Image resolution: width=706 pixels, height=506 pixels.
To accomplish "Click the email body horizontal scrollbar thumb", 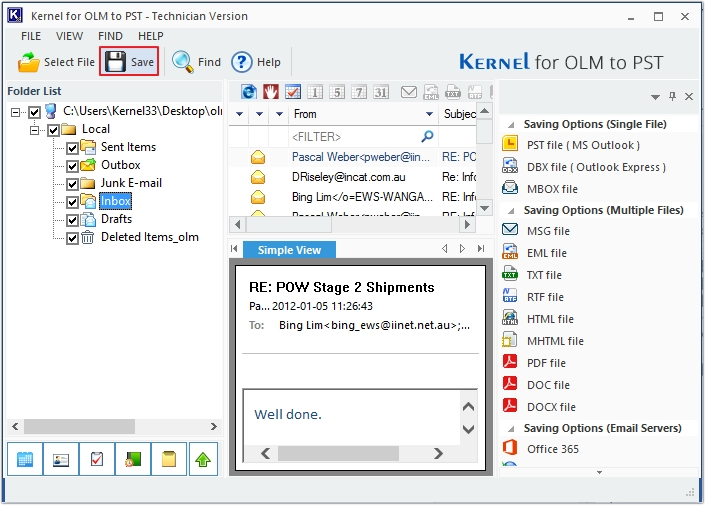I will pyautogui.click(x=338, y=453).
